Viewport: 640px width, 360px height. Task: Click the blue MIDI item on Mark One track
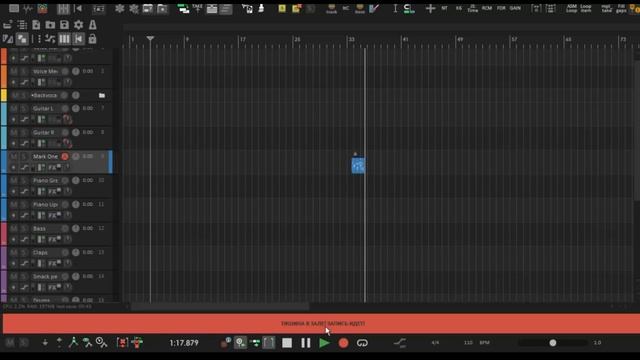[x=358, y=166]
